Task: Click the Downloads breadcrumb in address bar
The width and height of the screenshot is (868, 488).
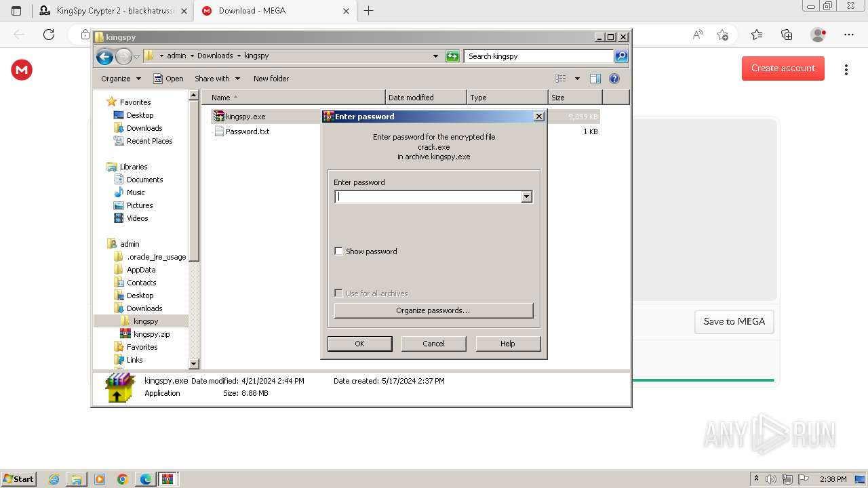Action: pos(215,56)
